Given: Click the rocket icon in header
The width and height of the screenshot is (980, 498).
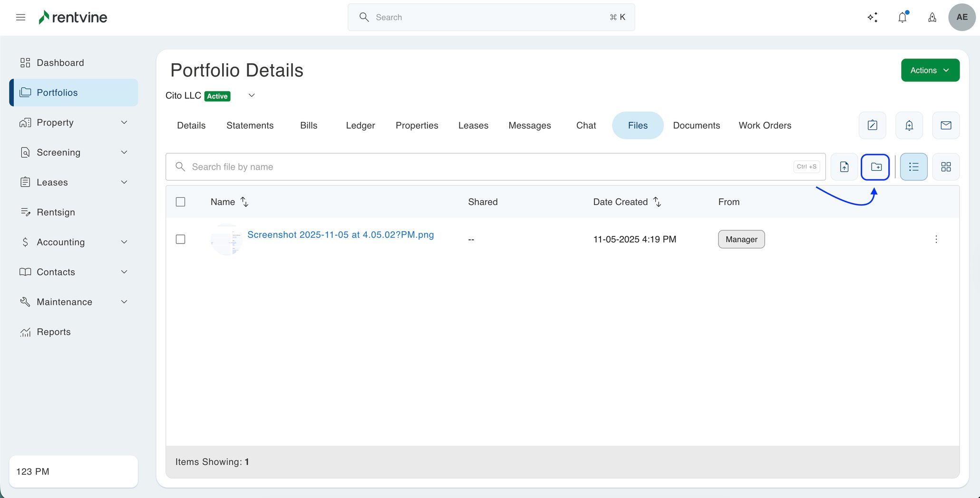Looking at the screenshot, I should 932,18.
